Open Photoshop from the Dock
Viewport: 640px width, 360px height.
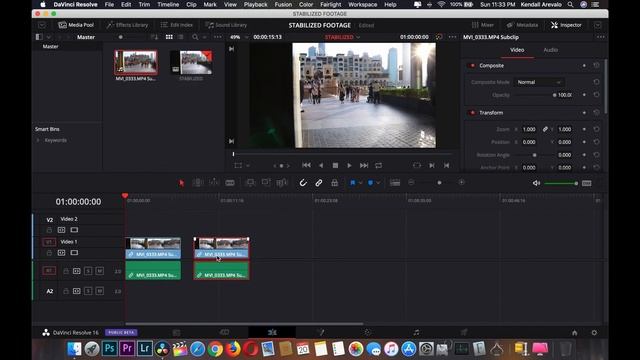tap(109, 349)
